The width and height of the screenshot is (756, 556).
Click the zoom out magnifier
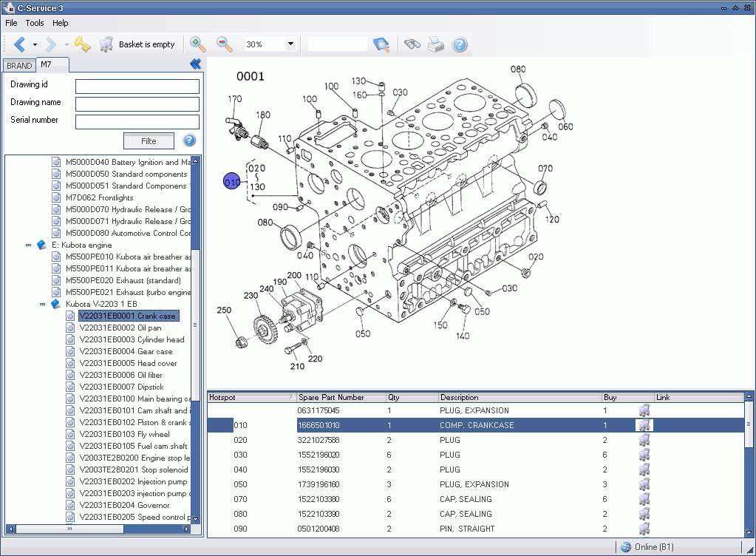(225, 44)
